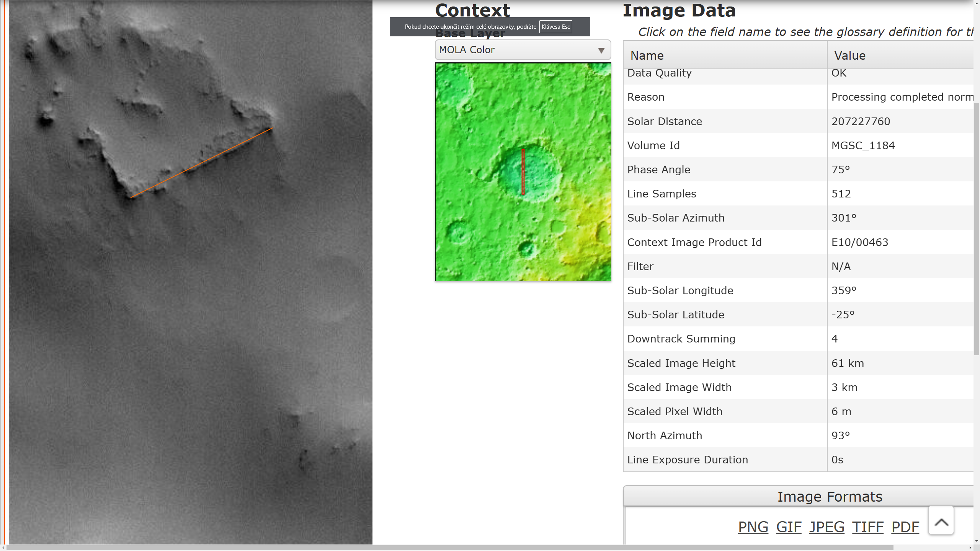Open glossary definition for Phase Angle
The width and height of the screenshot is (980, 551).
(658, 170)
